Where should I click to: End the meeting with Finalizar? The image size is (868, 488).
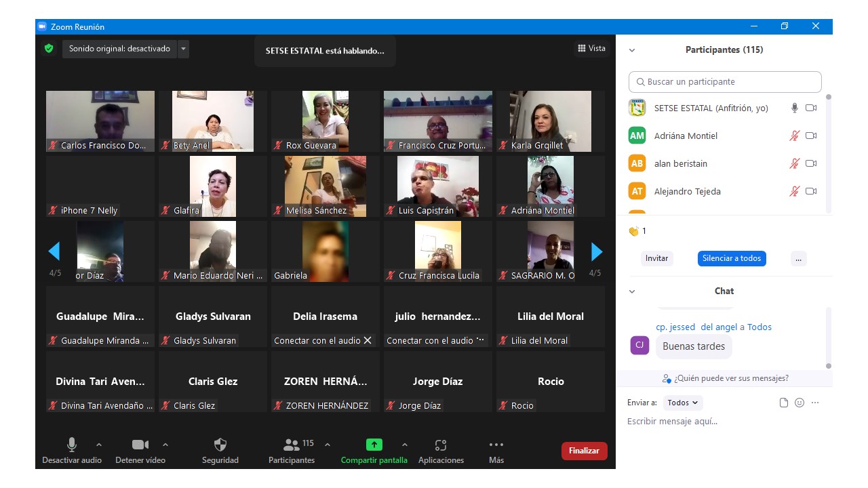585,451
